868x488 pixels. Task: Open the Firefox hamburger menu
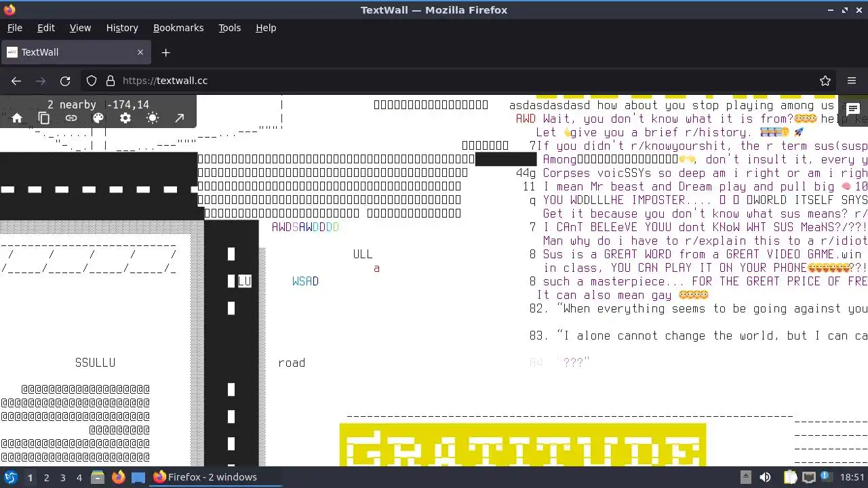click(852, 81)
